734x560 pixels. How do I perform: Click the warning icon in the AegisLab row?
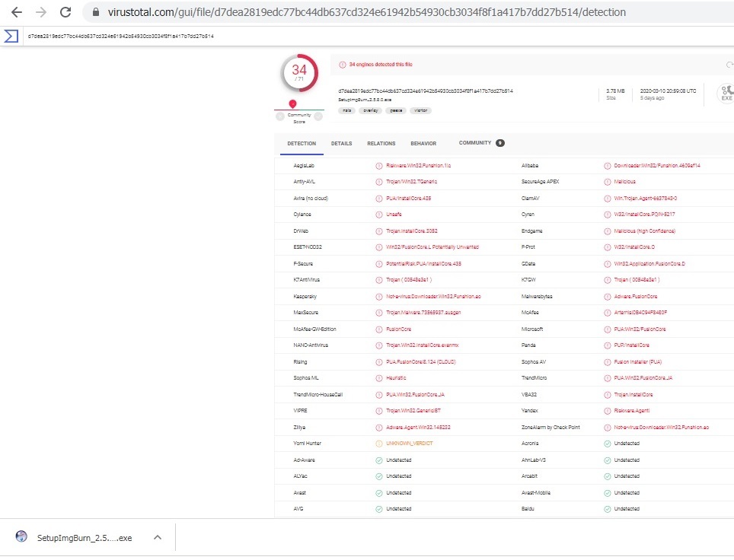(379, 166)
